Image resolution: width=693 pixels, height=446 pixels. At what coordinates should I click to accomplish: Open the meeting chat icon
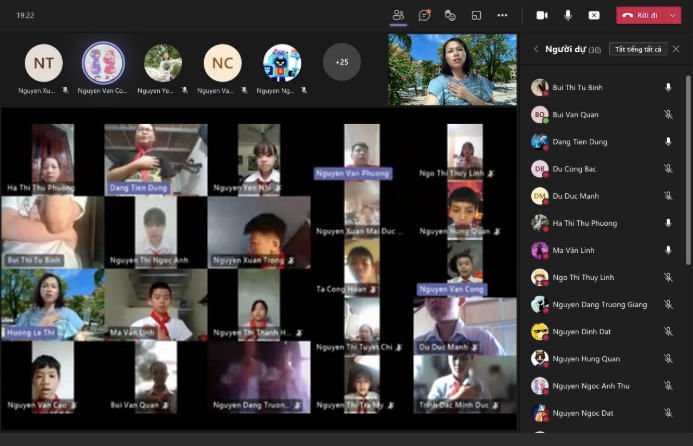424,15
